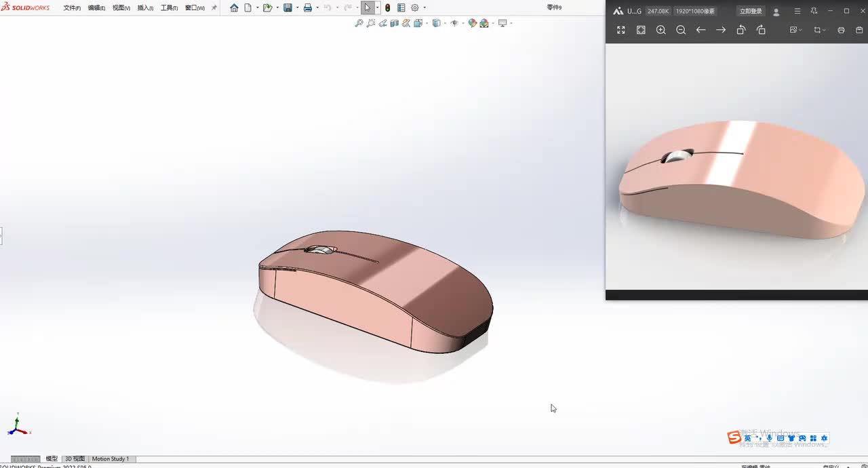Click the Rebuild traffic light icon

tap(387, 8)
